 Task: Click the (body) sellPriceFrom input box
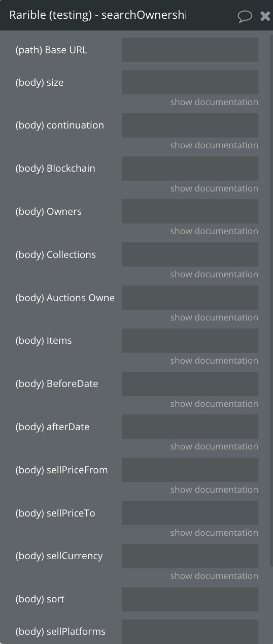click(190, 470)
